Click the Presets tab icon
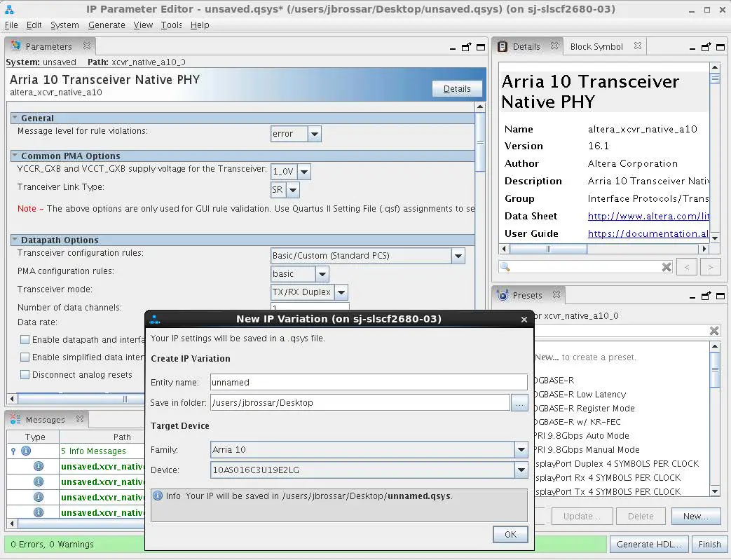Image resolution: width=731 pixels, height=560 pixels. coord(503,295)
